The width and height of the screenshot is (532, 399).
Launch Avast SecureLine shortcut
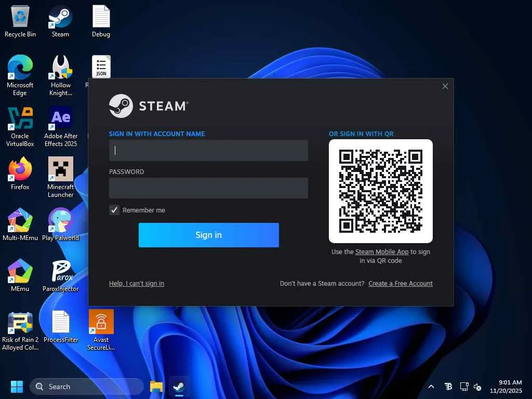(x=101, y=330)
